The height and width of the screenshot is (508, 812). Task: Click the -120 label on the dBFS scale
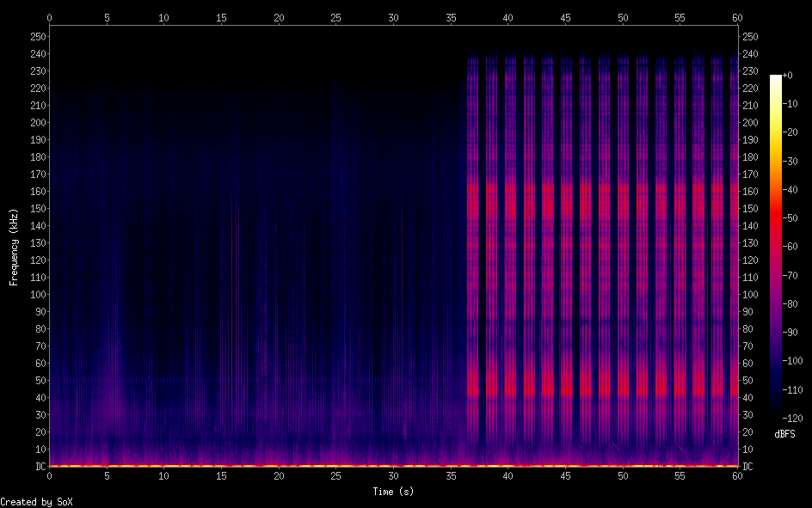click(784, 419)
